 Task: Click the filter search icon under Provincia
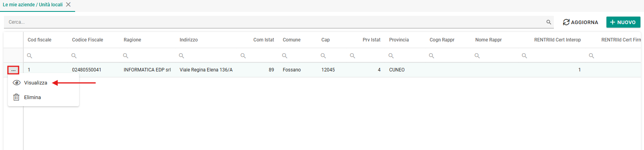(391, 56)
